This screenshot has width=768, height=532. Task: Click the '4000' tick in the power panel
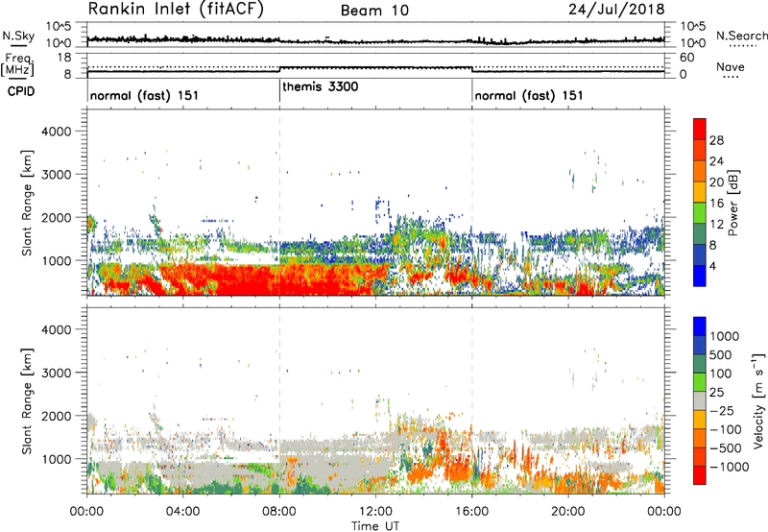56,132
